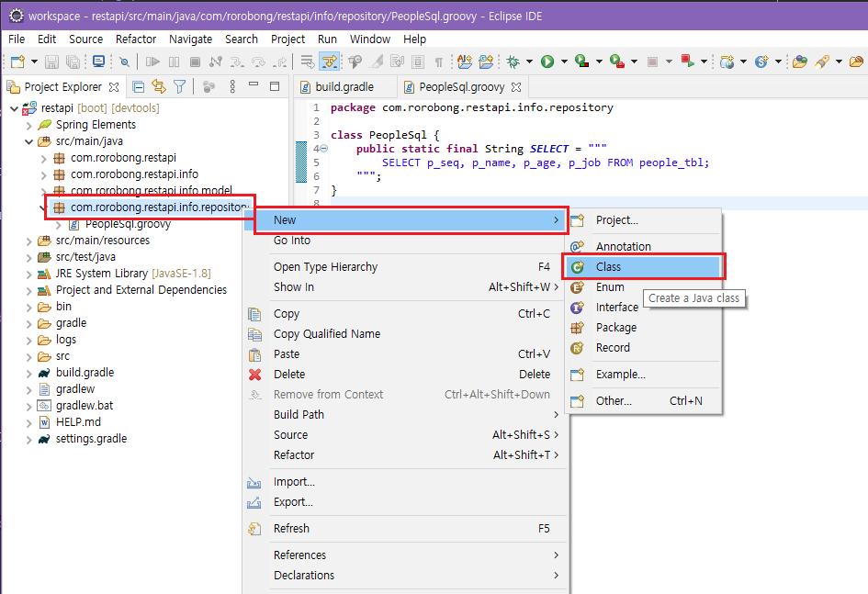The image size is (868, 594).
Task: Click the New Spring Starter icon
Action: 762,62
